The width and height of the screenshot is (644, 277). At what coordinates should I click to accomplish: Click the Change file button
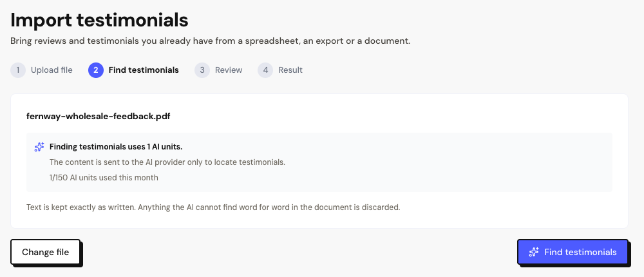pyautogui.click(x=45, y=252)
